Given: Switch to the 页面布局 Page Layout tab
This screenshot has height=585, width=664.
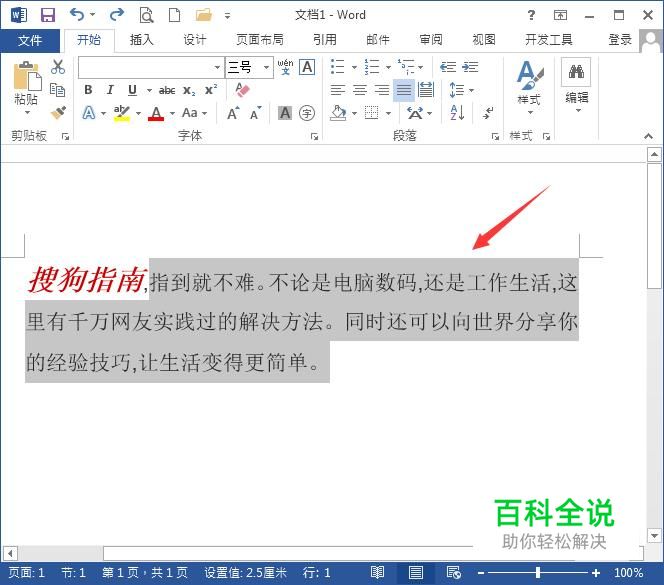Looking at the screenshot, I should [260, 40].
